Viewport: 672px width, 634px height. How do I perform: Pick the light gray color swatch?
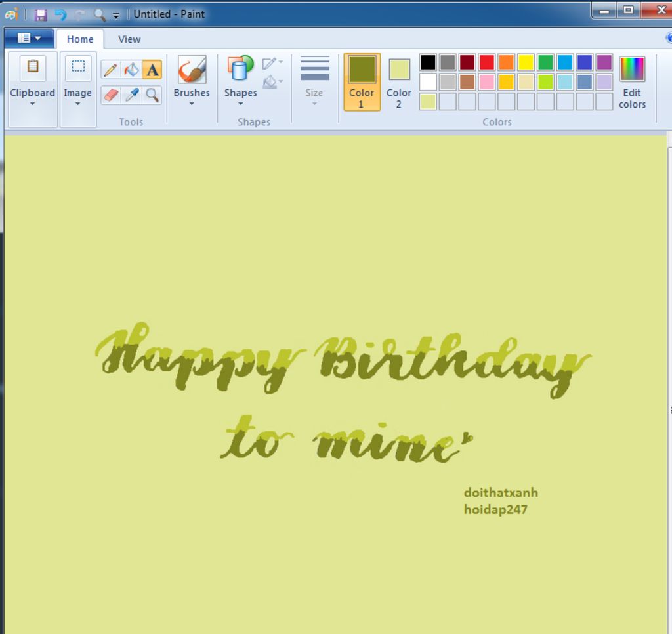[x=448, y=82]
